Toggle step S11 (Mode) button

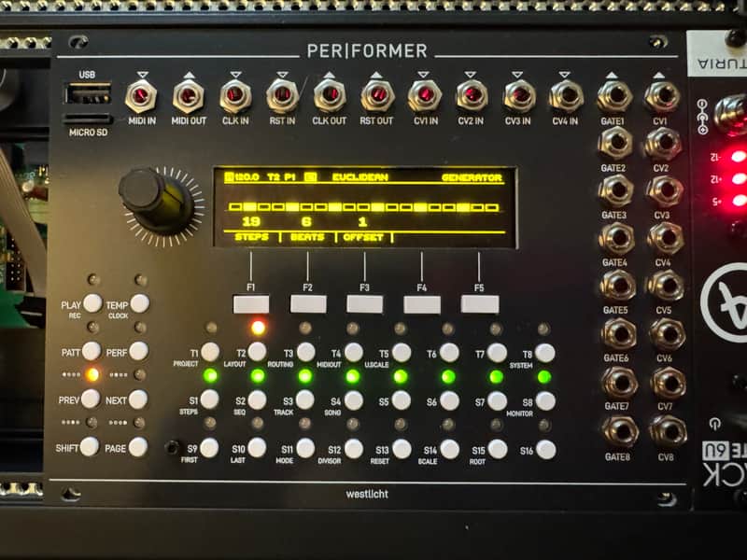pos(305,449)
